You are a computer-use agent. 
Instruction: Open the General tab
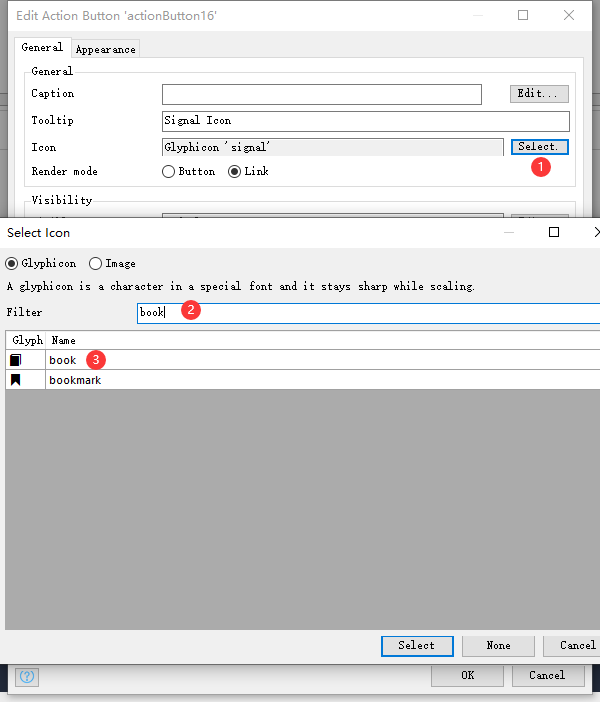(x=42, y=47)
